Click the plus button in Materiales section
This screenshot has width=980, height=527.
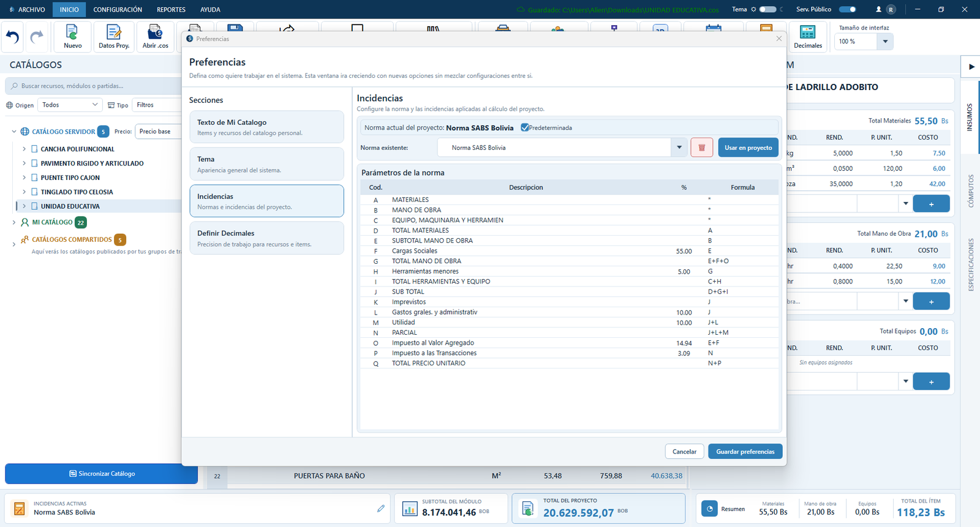[x=931, y=204]
